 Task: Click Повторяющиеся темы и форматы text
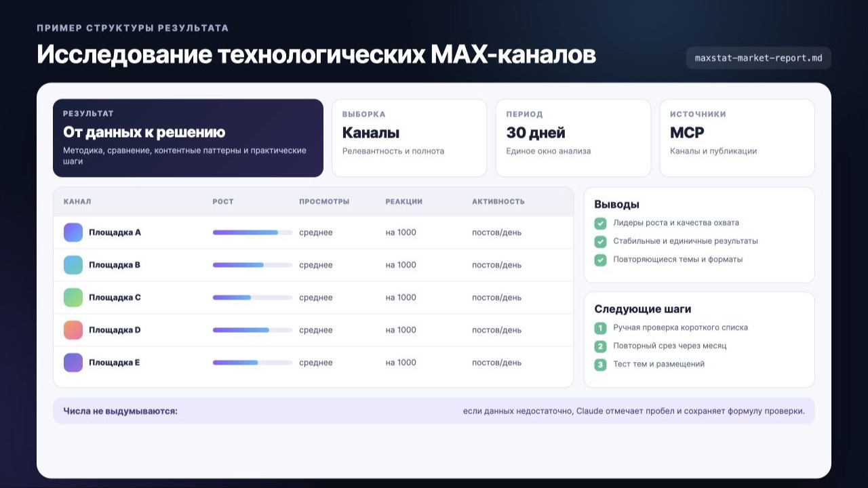pyautogui.click(x=678, y=260)
